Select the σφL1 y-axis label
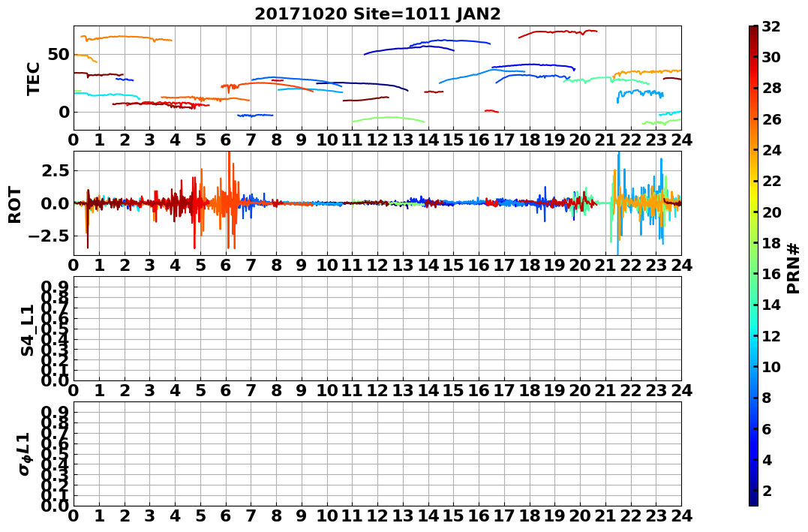Screen dimensions: 808x532 24,454
